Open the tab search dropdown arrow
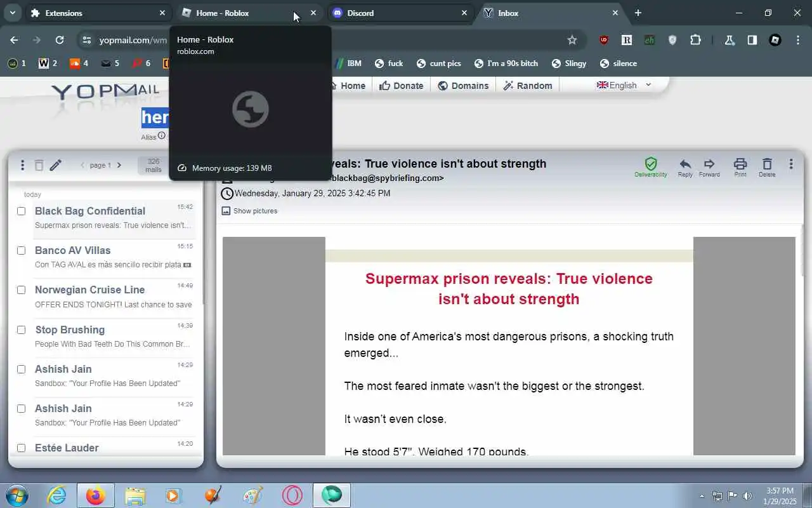812x508 pixels. point(12,13)
